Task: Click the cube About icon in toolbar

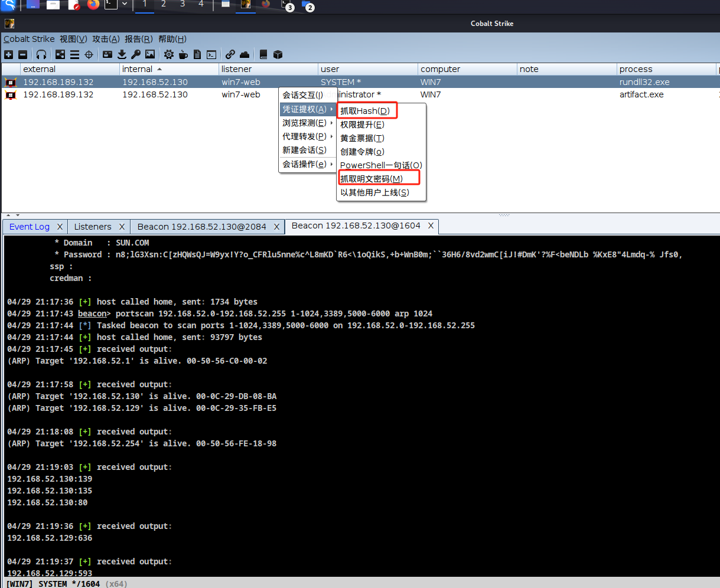Action: (278, 54)
